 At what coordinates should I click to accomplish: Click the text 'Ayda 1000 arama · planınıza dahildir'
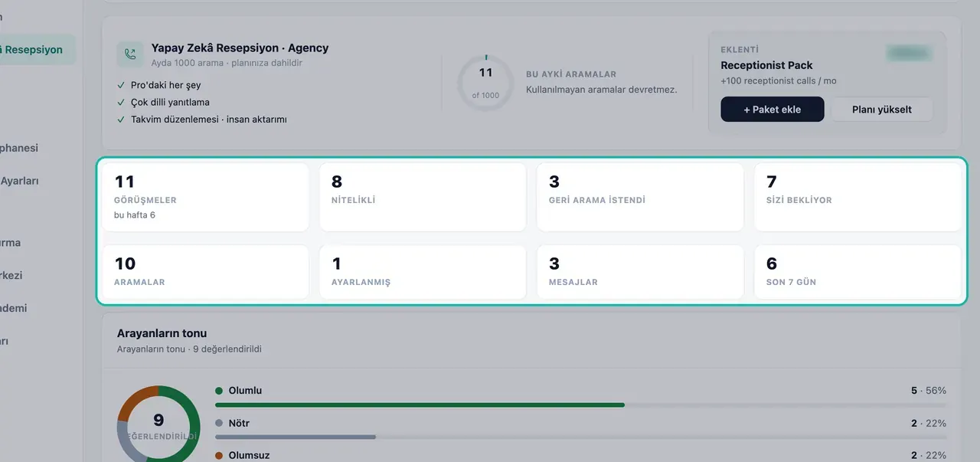227,63
